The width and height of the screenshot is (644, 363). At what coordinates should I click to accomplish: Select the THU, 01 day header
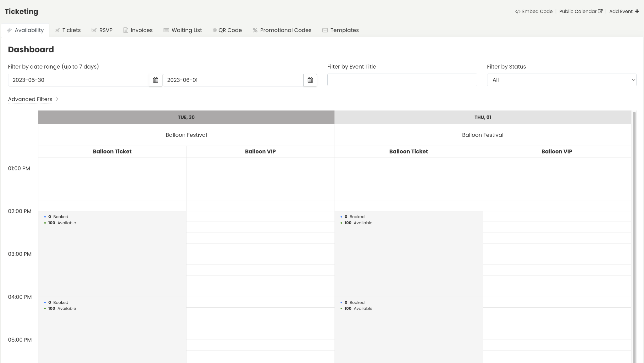click(483, 117)
